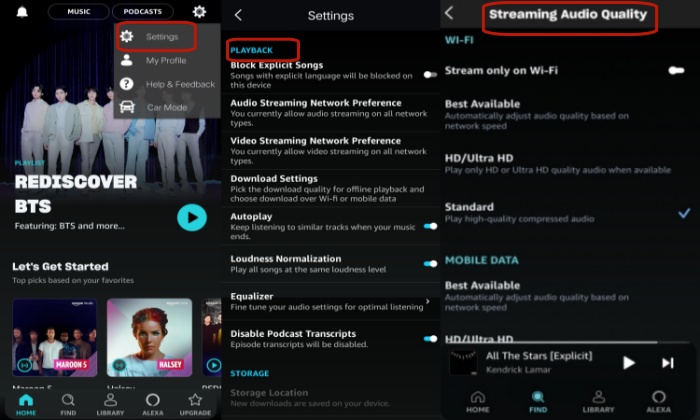
Task: Tap Library in the left bottom bar
Action: click(x=110, y=405)
